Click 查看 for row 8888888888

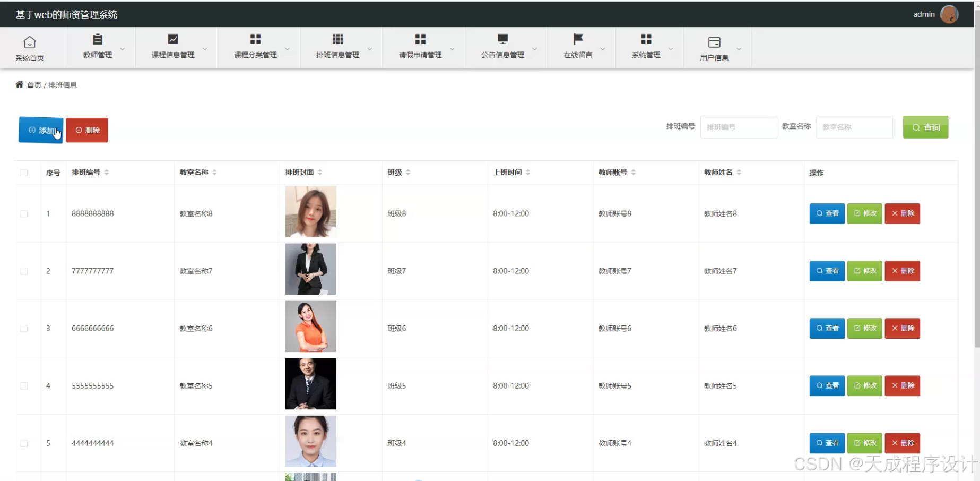[827, 213]
